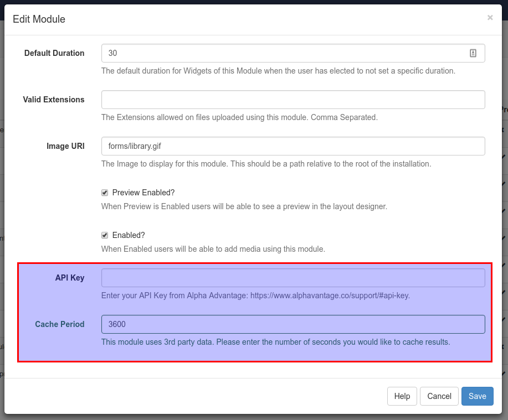Save the module settings

[x=477, y=396]
